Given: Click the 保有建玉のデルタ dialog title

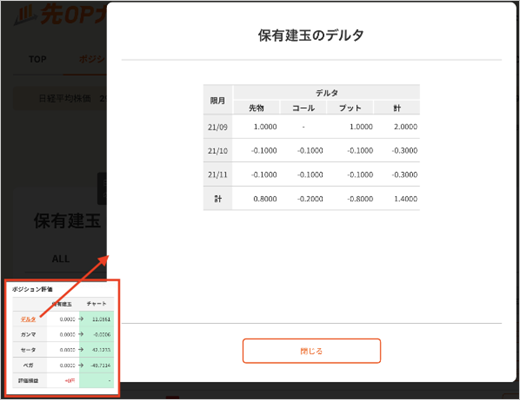Looking at the screenshot, I should 311,35.
